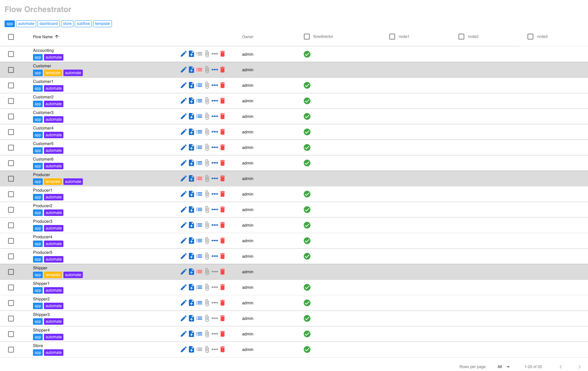
Task: Check the flowdirector column checkbox
Action: pyautogui.click(x=307, y=37)
